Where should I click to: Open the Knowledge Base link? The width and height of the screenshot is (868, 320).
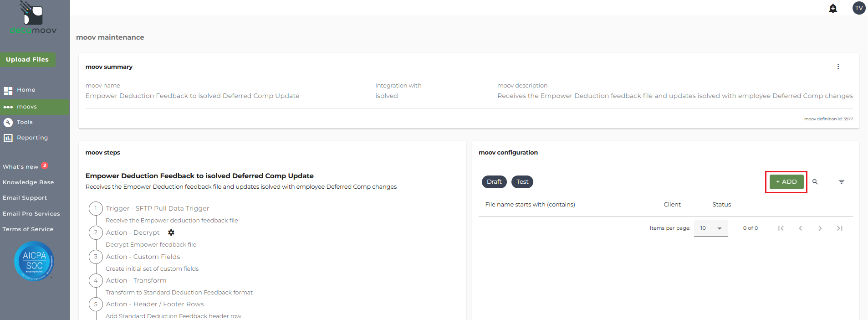[28, 182]
